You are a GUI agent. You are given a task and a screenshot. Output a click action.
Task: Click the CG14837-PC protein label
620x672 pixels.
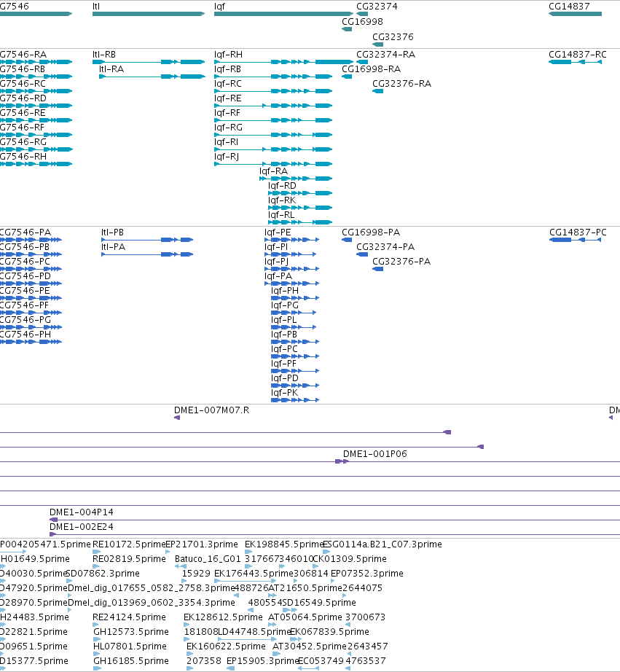click(x=578, y=233)
